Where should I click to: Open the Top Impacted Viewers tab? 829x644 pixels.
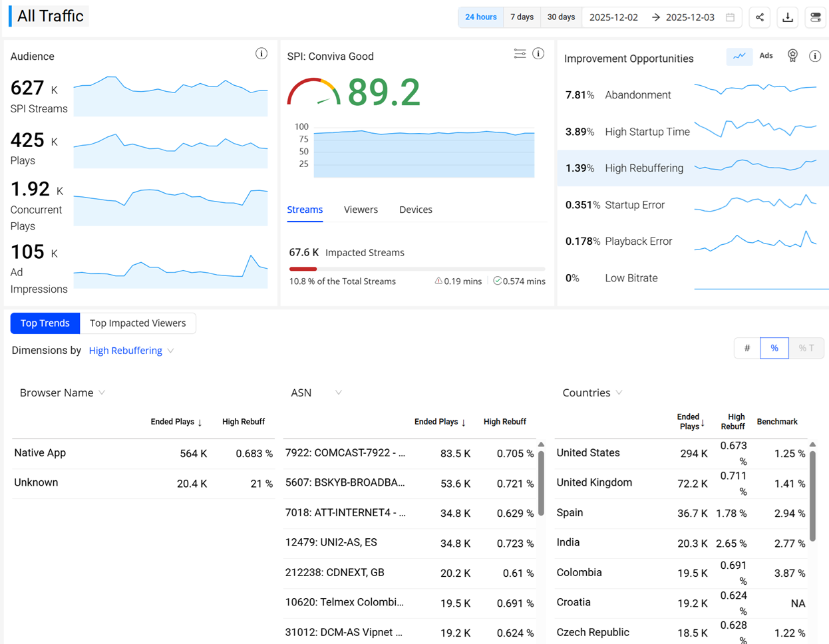tap(138, 323)
